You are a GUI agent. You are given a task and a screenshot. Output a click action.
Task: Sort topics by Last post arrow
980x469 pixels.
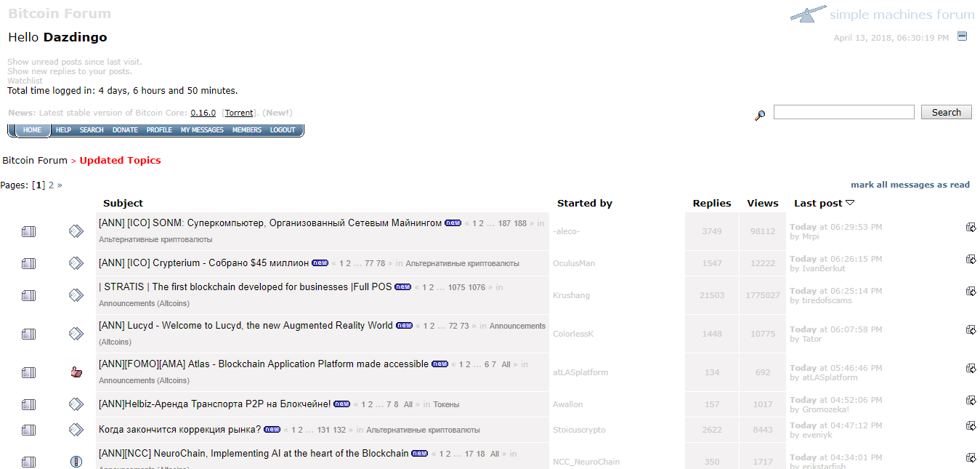851,204
